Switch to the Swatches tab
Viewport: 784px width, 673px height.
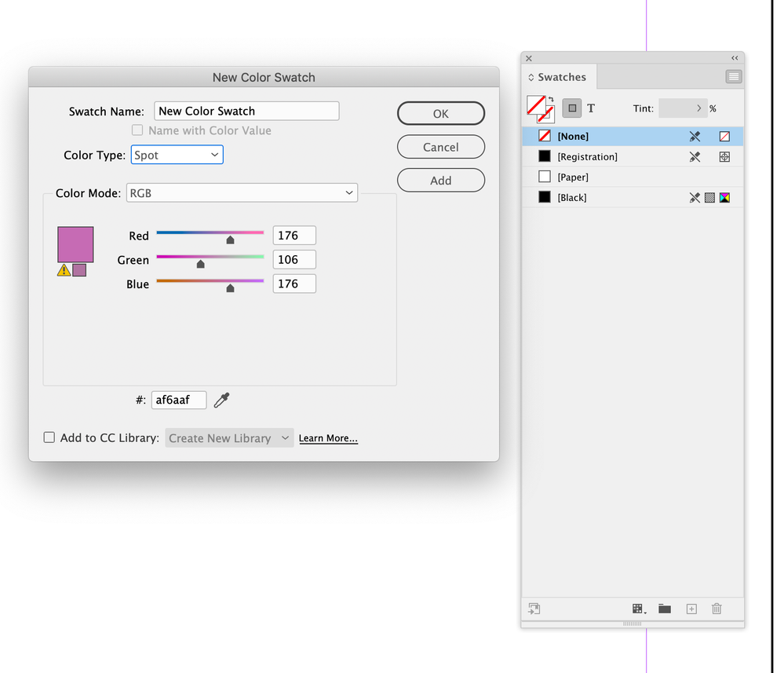click(558, 76)
